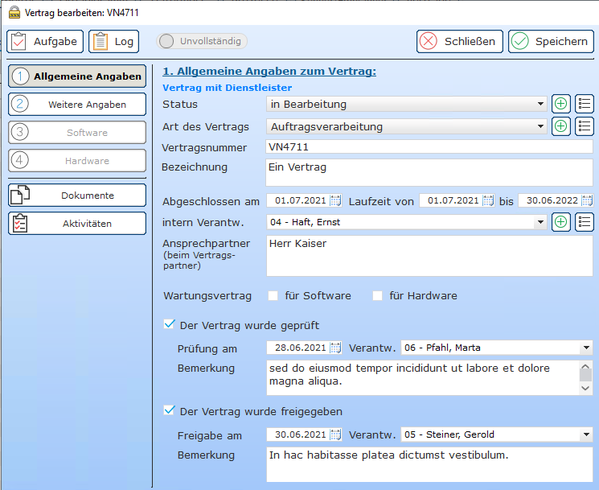The width and height of the screenshot is (599, 490).
Task: Click the Prüfung Bemerkung scrollbar down arrow
Action: (x=586, y=388)
